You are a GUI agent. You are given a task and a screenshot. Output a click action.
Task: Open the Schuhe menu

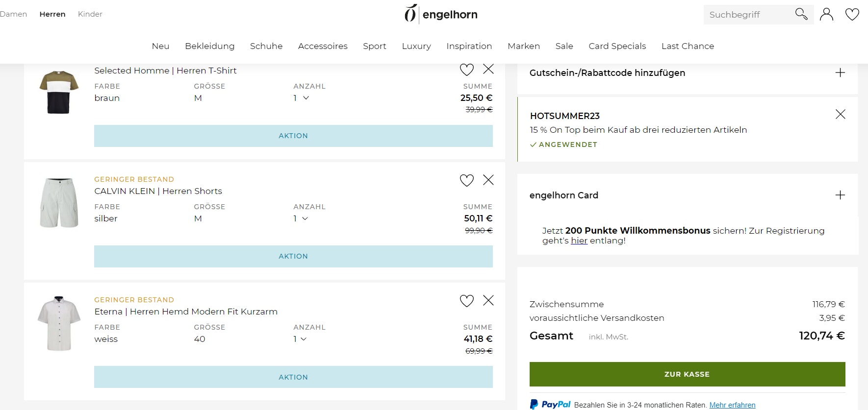tap(266, 46)
